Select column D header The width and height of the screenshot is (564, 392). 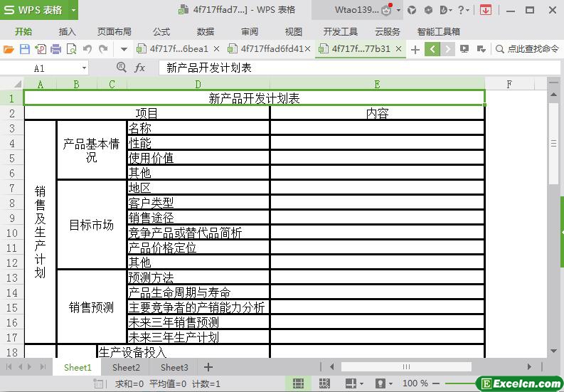point(198,84)
